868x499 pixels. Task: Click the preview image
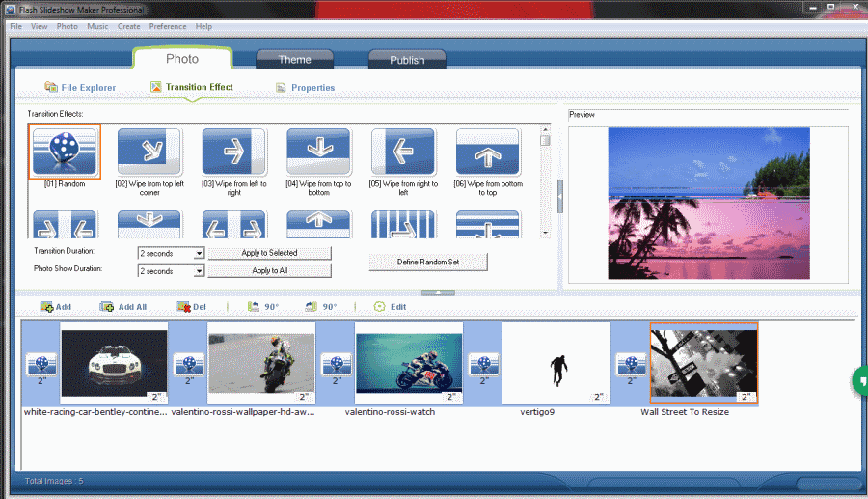click(x=709, y=204)
